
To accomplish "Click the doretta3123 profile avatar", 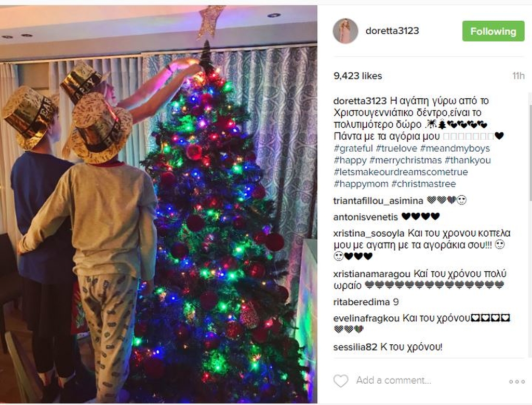I will tap(345, 31).
